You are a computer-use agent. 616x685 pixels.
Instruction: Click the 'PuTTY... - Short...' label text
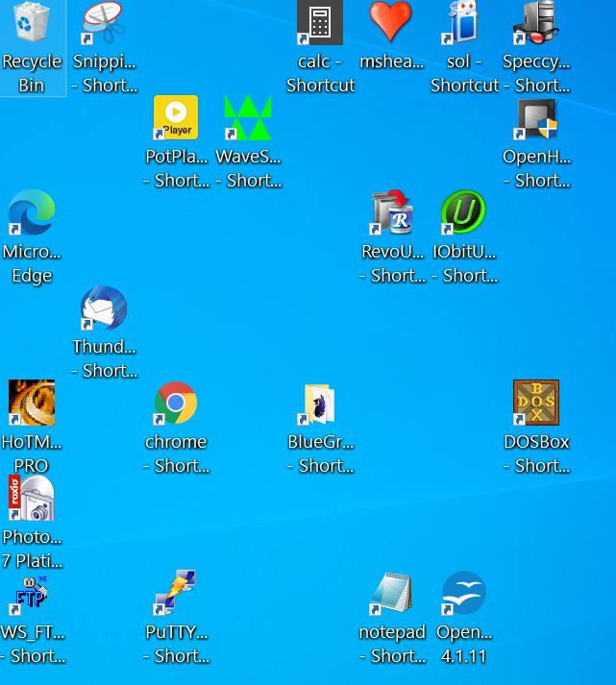pyautogui.click(x=176, y=644)
